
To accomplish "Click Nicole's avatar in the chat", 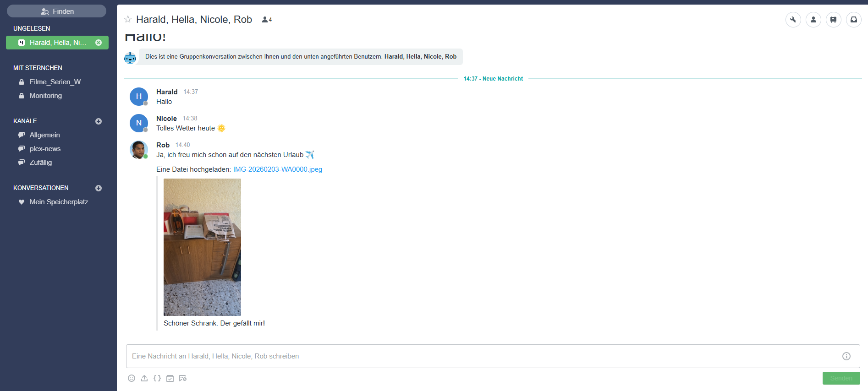I will pos(139,123).
